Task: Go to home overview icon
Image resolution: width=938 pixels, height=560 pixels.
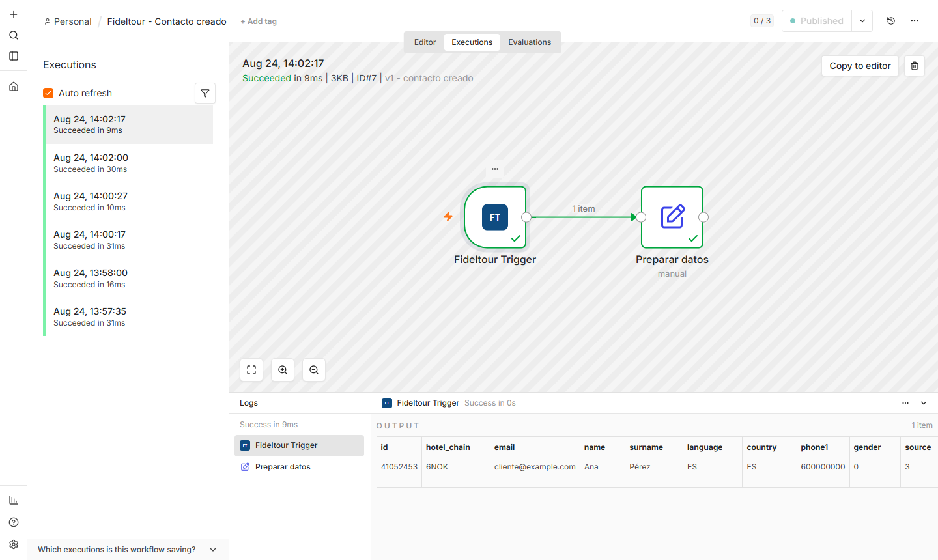Action: pyautogui.click(x=14, y=87)
